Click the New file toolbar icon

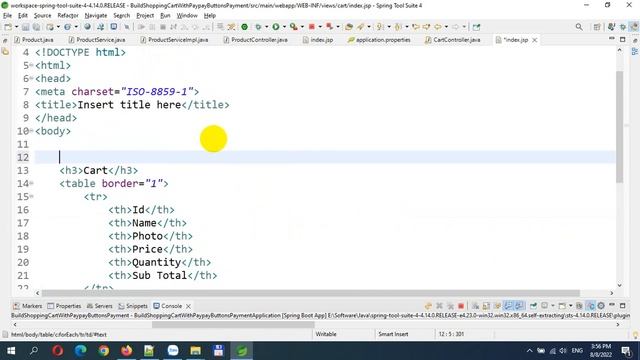click(8, 27)
